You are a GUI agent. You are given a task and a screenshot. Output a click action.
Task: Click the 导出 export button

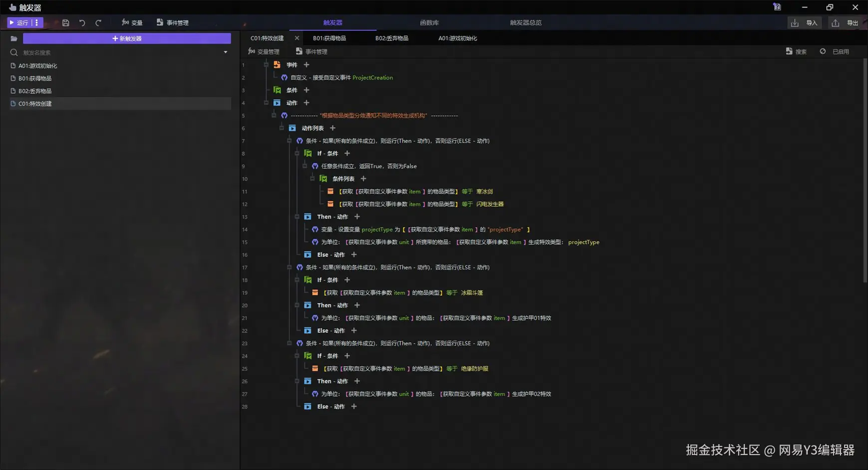coord(846,23)
